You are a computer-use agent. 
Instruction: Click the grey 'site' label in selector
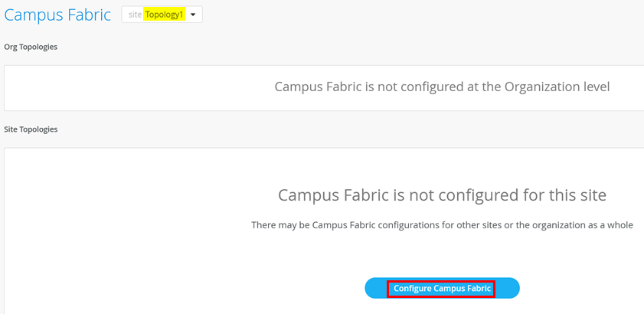tap(135, 15)
